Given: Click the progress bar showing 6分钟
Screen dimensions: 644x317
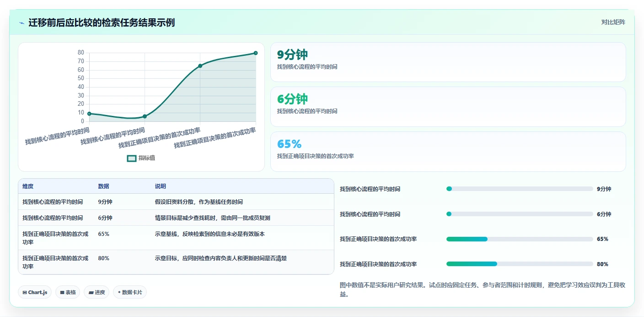Looking at the screenshot, I should coord(520,214).
